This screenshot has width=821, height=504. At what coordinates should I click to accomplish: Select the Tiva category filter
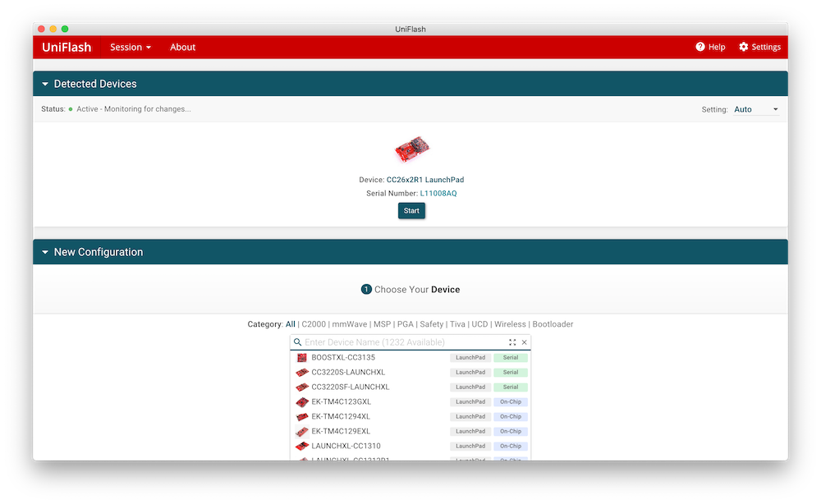457,324
